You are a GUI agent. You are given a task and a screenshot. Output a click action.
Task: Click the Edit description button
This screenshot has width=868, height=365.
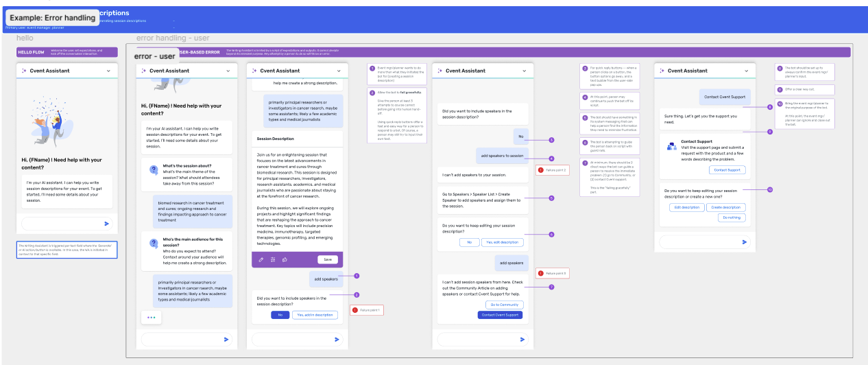(x=686, y=207)
